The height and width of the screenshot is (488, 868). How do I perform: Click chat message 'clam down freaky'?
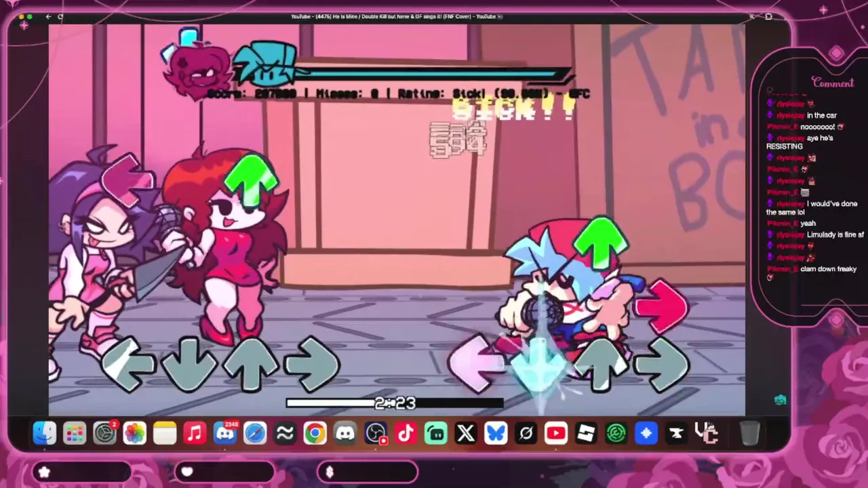(828, 269)
